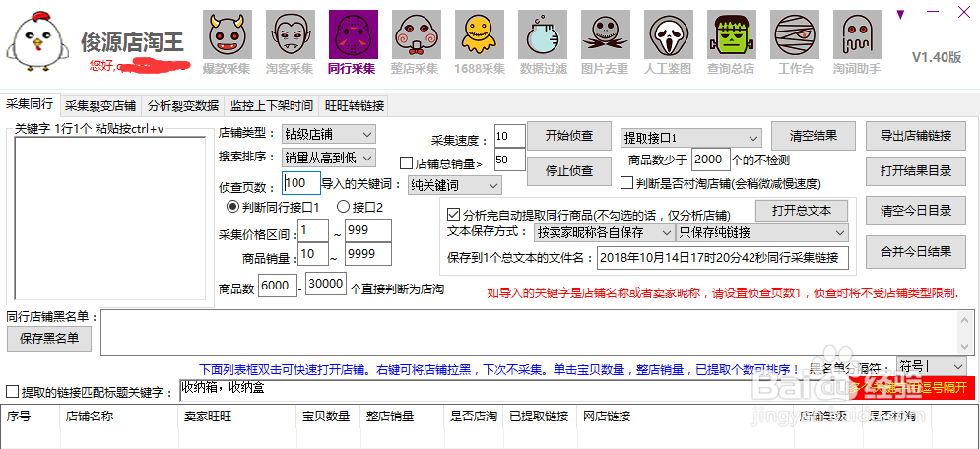This screenshot has height=449, width=980.
Task: Uncheck 分析完自动提取同行商品 checkbox
Action: pos(453,215)
